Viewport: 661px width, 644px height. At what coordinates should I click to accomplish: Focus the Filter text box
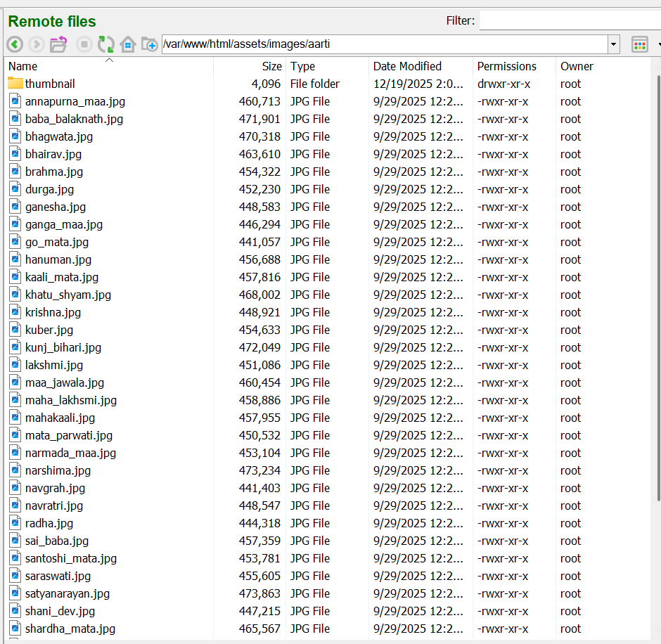[570, 20]
